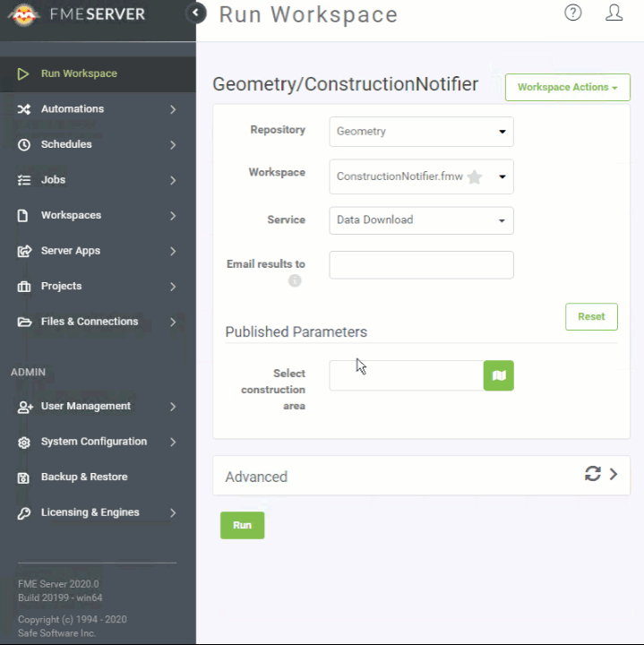This screenshot has width=644, height=645.
Task: Click the Server Apps share icon
Action: (x=24, y=251)
